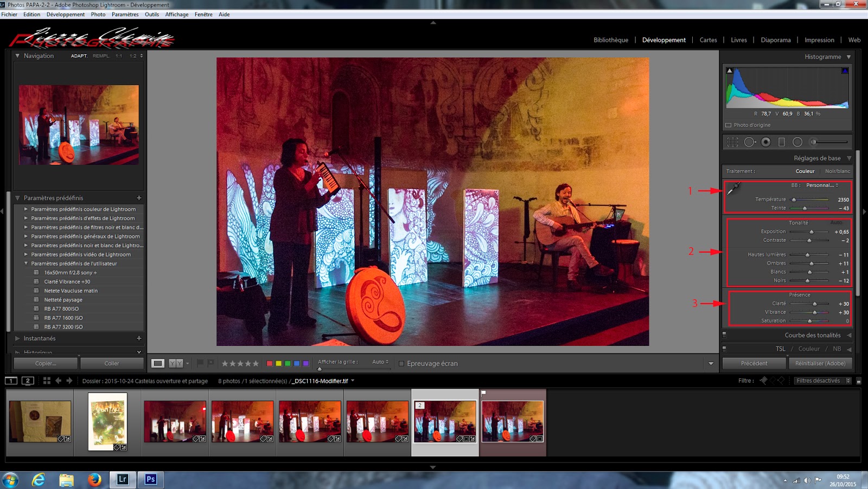Select the Red eye correction tool
Viewport: 868px width, 489px height.
tap(766, 142)
